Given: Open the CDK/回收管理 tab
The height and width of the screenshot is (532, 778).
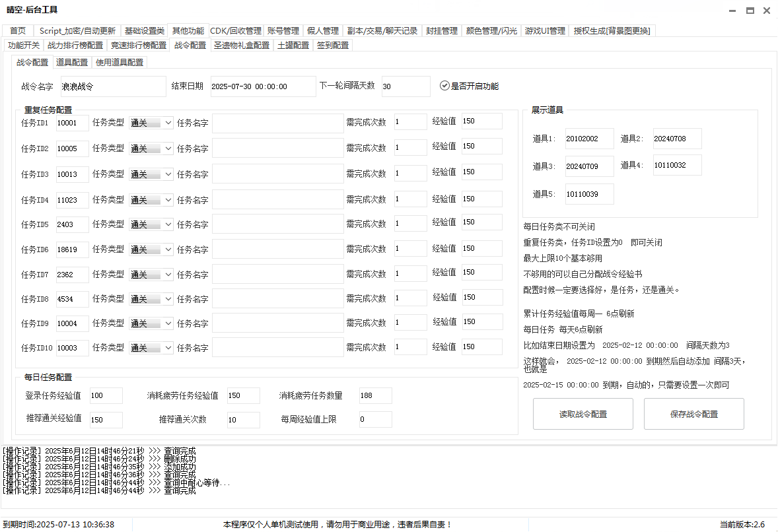Looking at the screenshot, I should pyautogui.click(x=236, y=31).
